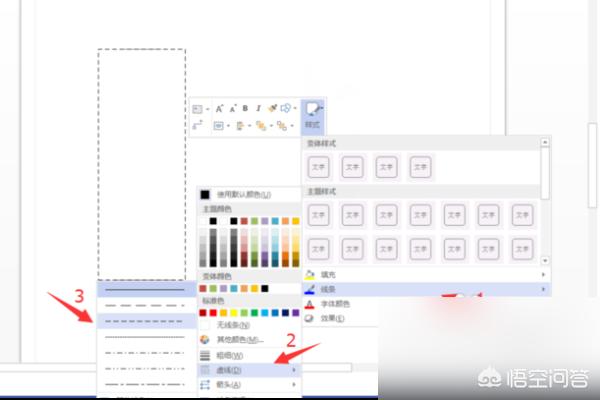The width and height of the screenshot is (600, 400).
Task: Click the 字体颜色 (Font color) icon
Action: (308, 303)
